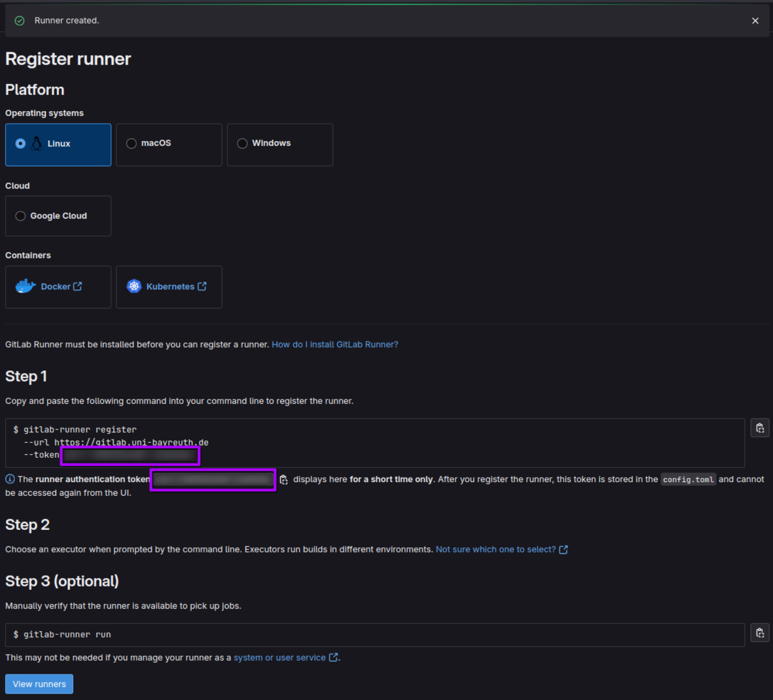773x700 pixels.
Task: Click the Register runner heading
Action: [68, 59]
